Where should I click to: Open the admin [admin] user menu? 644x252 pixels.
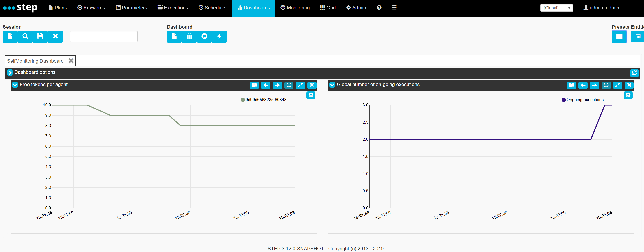[602, 8]
